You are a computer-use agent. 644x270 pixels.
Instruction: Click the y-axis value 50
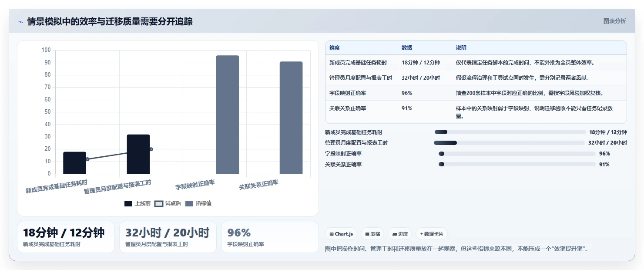click(x=47, y=112)
